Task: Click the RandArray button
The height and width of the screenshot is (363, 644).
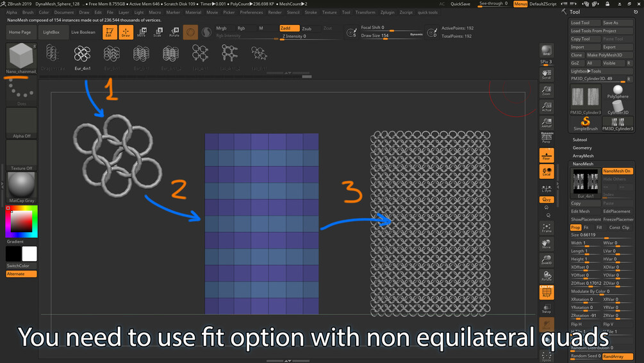Action: coord(617,357)
